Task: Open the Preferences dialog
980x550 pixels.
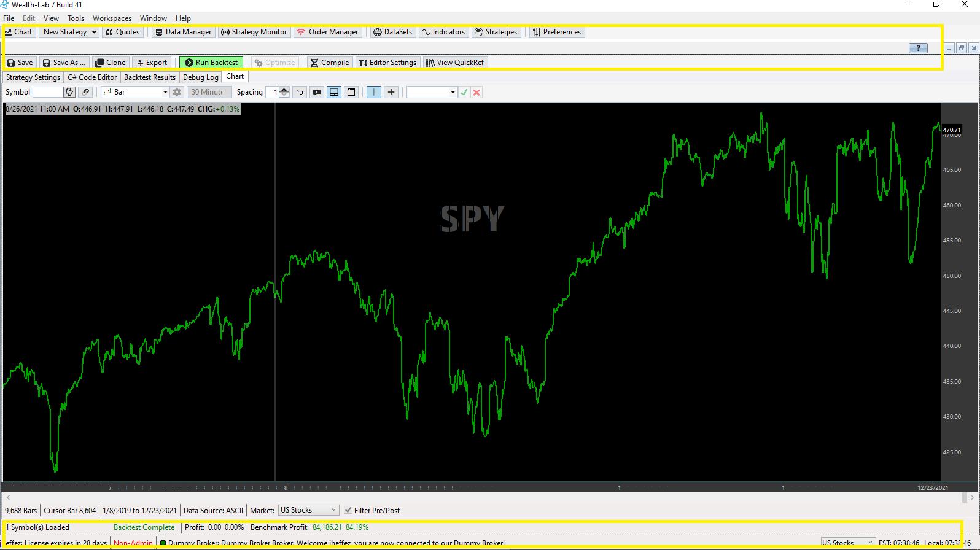Action: click(x=556, y=32)
